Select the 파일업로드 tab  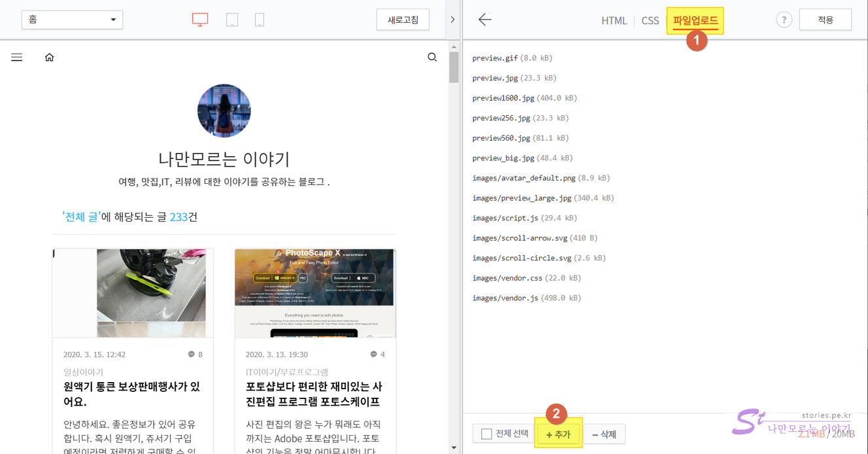695,20
